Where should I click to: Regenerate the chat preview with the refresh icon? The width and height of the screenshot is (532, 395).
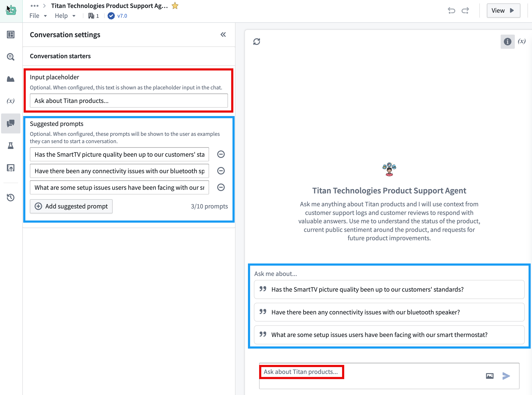257,42
